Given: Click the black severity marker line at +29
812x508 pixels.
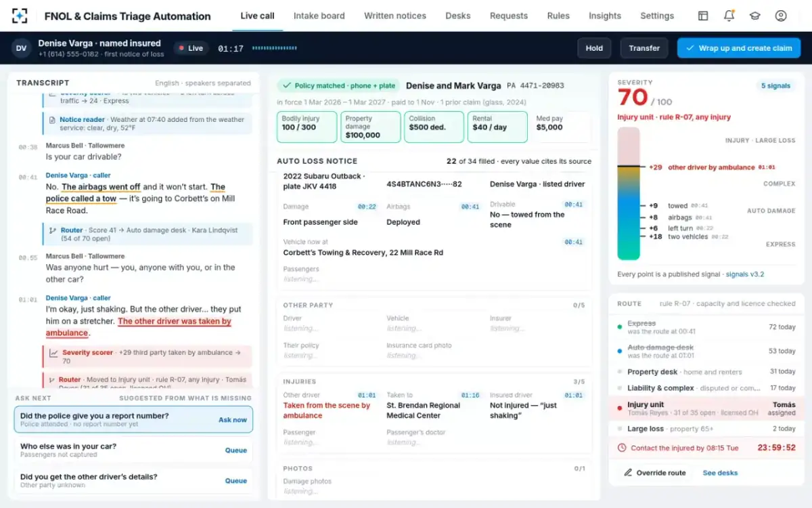Looking at the screenshot, I should pos(629,167).
